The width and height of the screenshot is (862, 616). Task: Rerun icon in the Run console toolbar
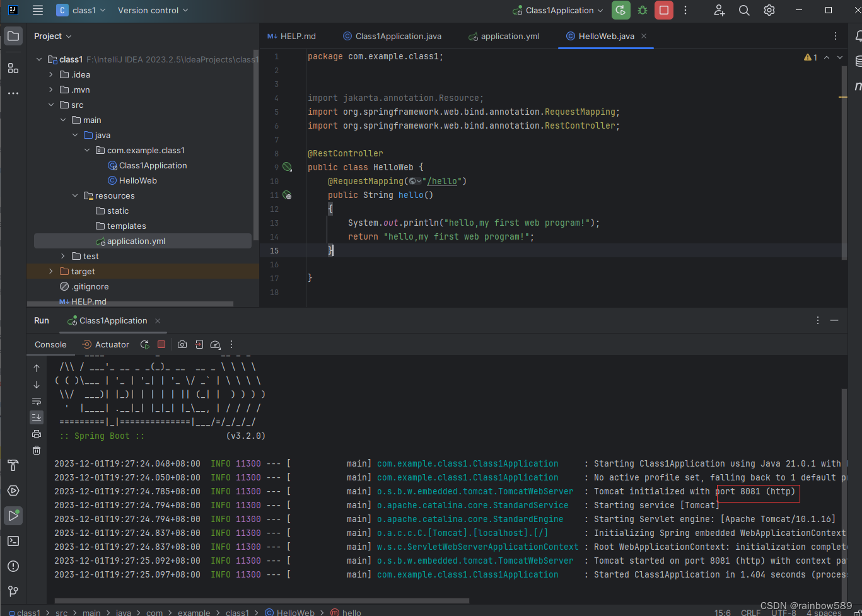point(145,344)
